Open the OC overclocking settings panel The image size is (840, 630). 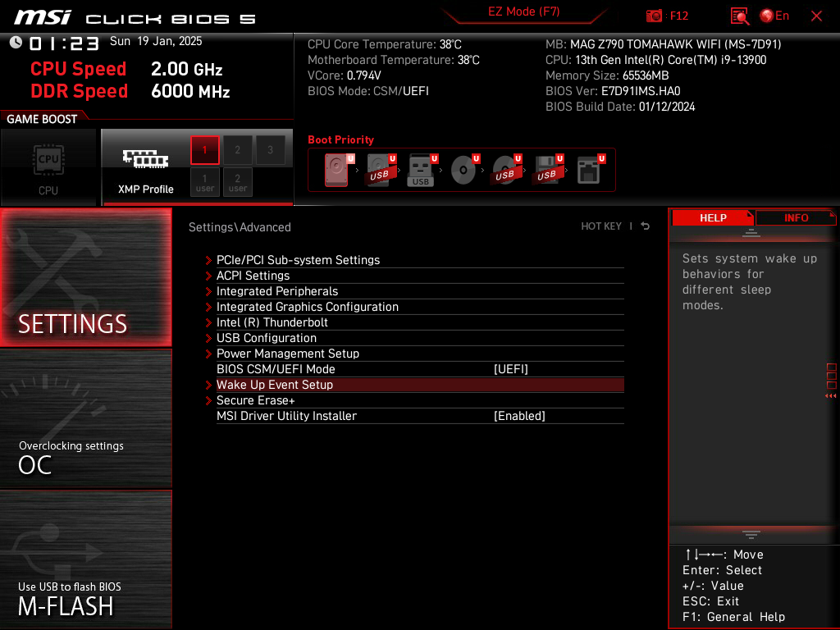coord(85,419)
